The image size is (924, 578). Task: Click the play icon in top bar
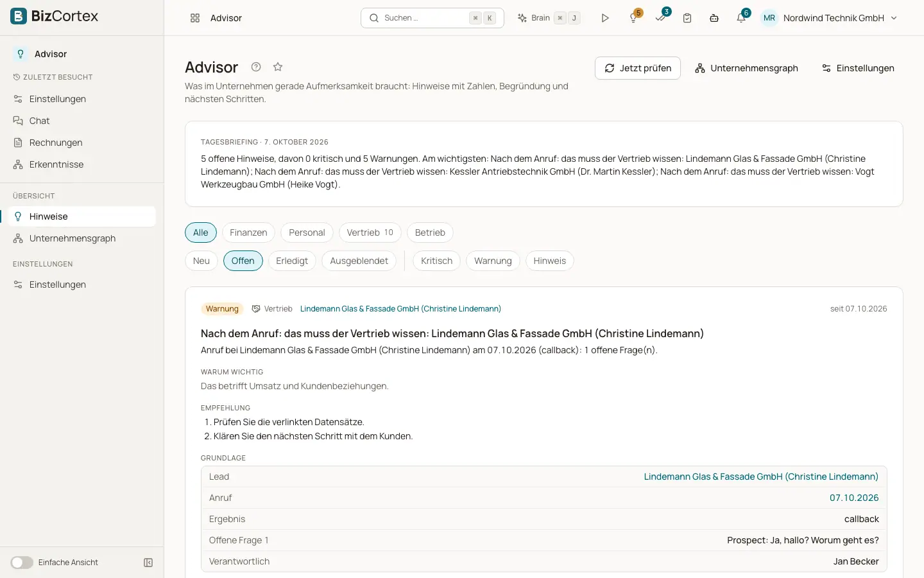605,18
